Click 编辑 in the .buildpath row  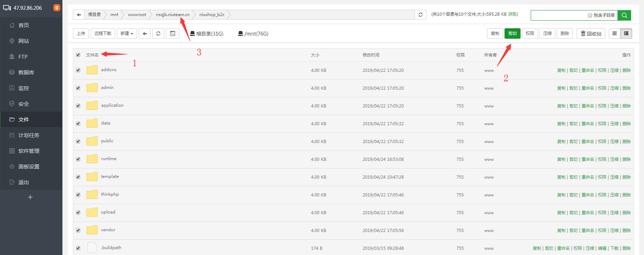602,248
